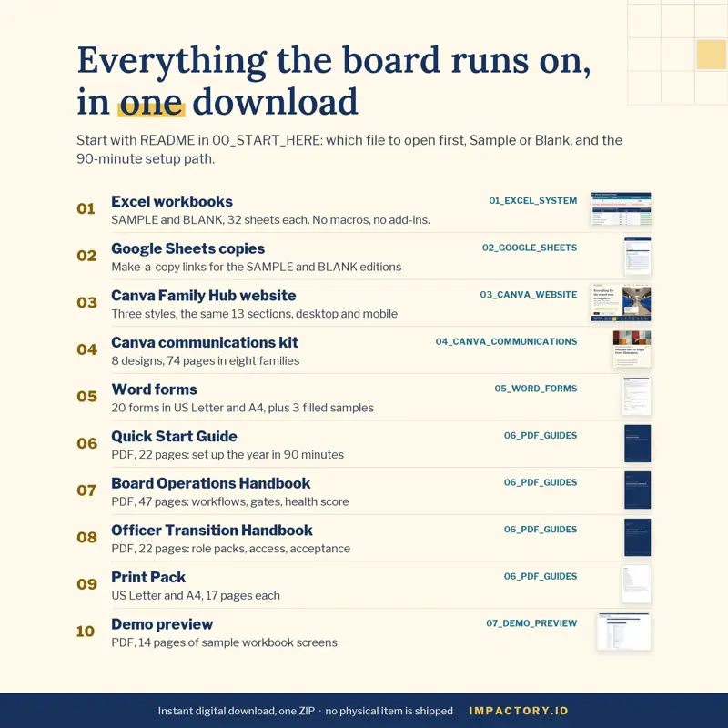Viewport: 728px width, 728px height.
Task: Open the Quick Start Guide cover thumbnail
Action: tap(638, 443)
